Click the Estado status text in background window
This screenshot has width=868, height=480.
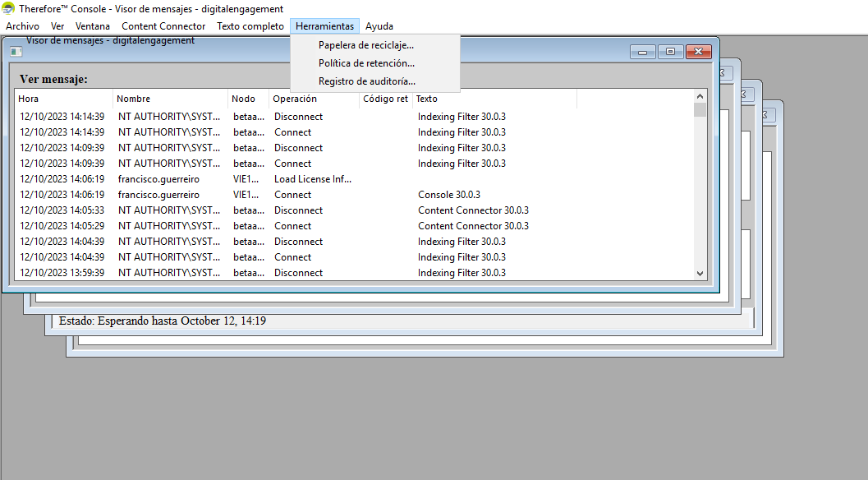[x=163, y=321]
